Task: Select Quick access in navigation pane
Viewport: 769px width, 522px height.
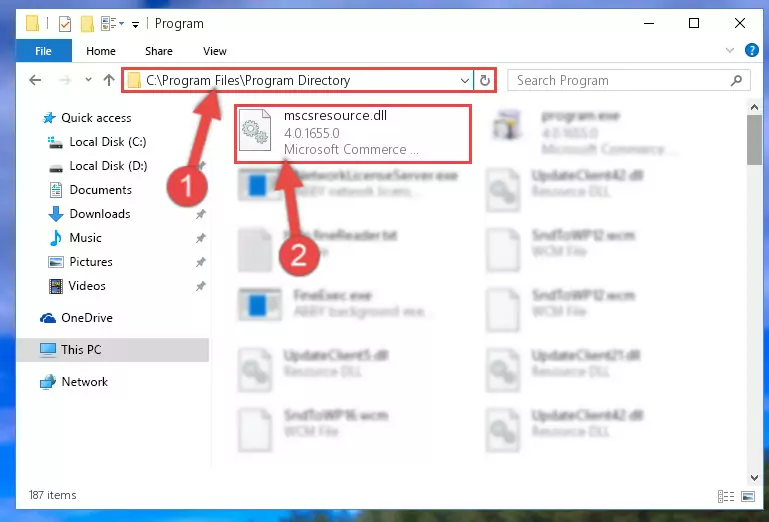Action: [96, 118]
